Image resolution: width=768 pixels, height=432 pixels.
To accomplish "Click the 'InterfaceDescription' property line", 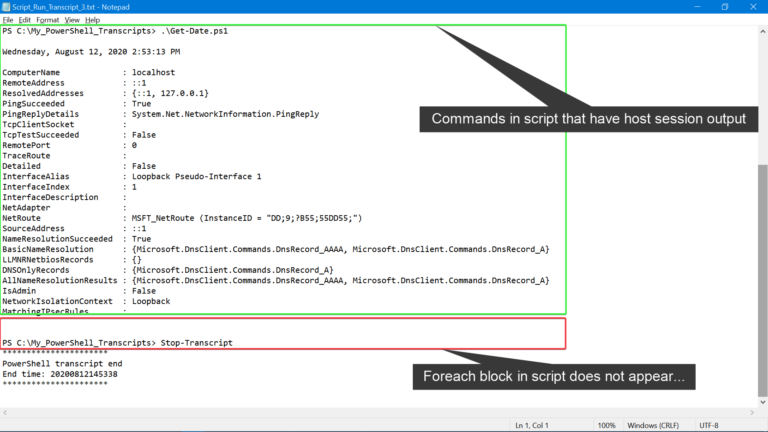I will [x=65, y=197].
